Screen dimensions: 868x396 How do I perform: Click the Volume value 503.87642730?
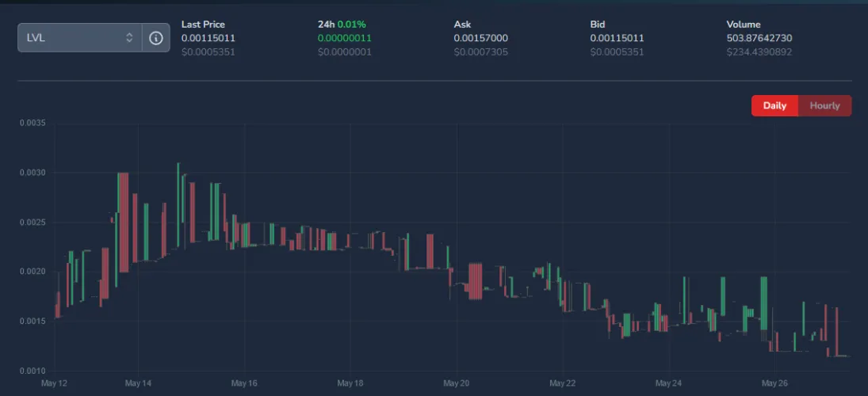point(759,38)
